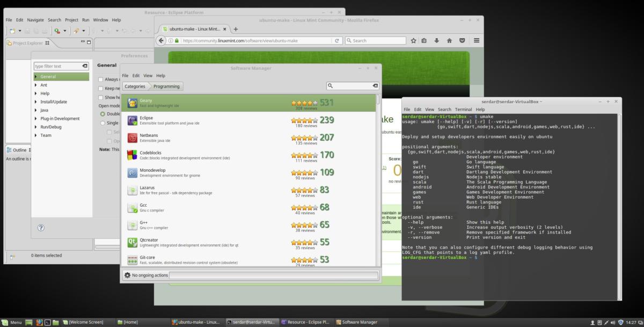Expand the Team tree node in Preferences
The height and width of the screenshot is (327, 644).
tap(36, 135)
